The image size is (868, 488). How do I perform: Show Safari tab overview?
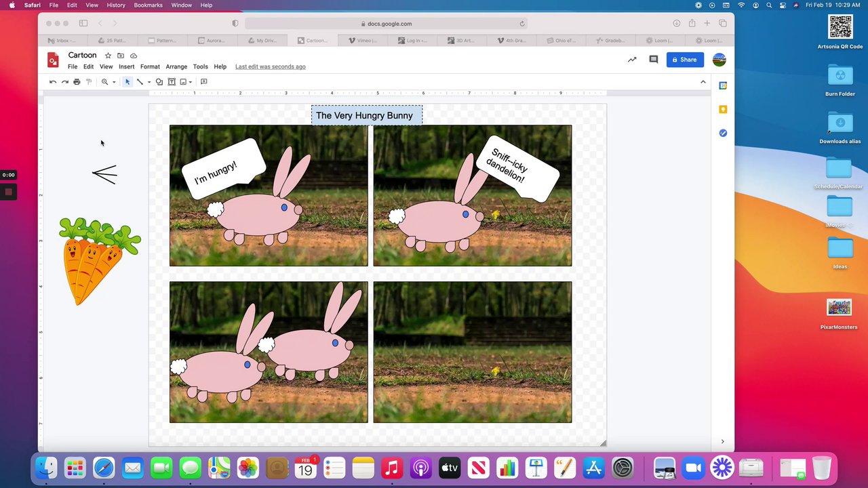[723, 24]
